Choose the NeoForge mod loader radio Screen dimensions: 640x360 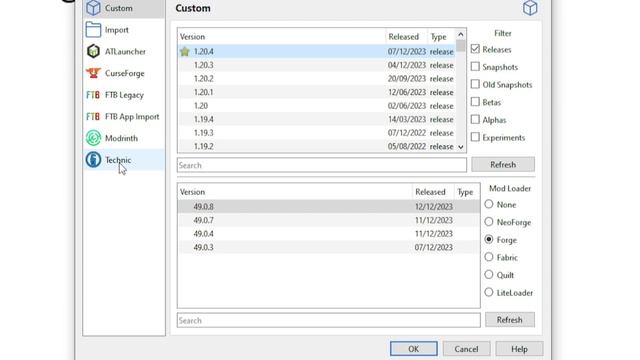(x=489, y=222)
